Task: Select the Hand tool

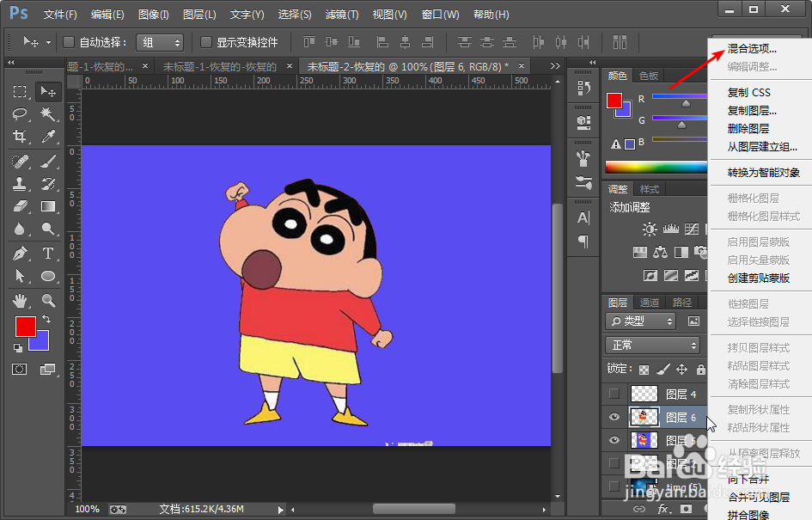Action: pos(20,301)
